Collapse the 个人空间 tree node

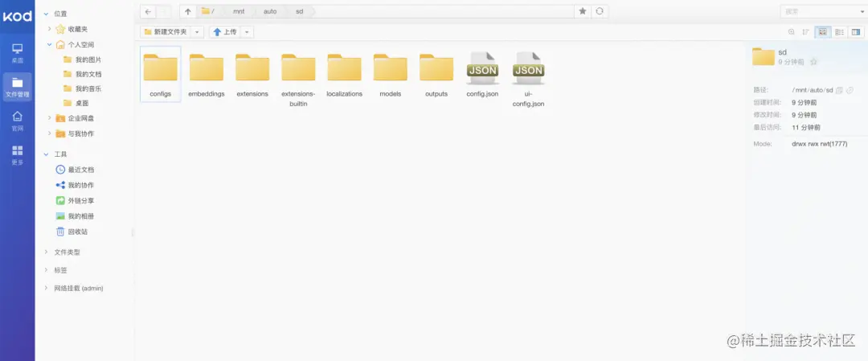click(x=49, y=44)
